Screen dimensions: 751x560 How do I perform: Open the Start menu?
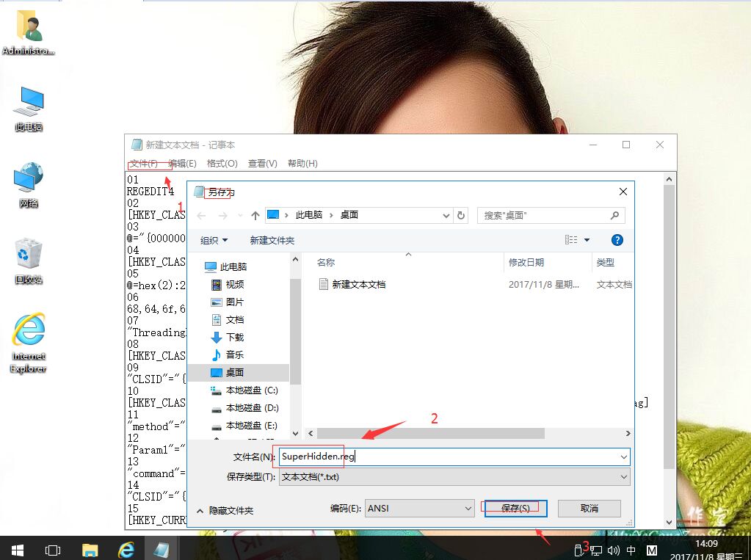pos(16,549)
